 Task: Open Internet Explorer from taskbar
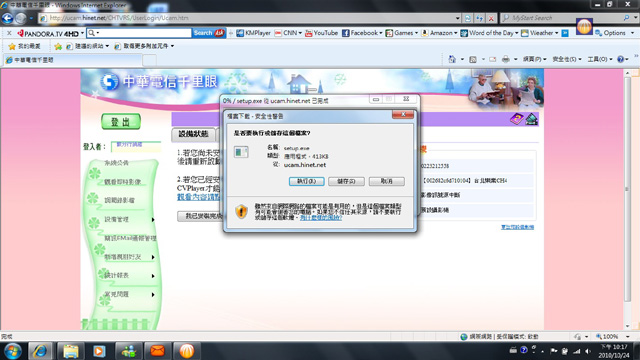point(40,351)
